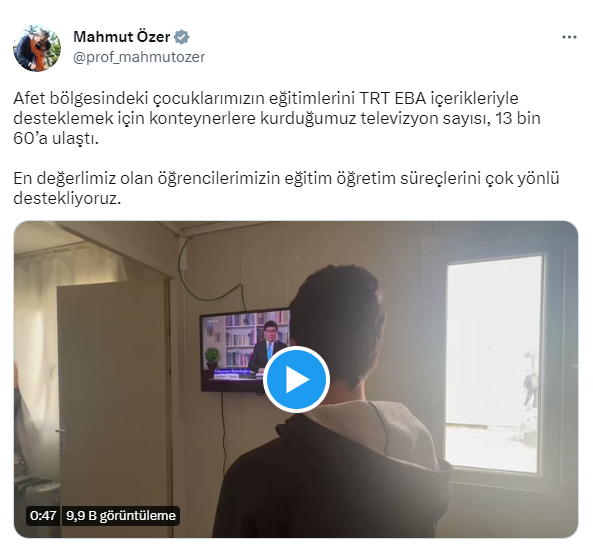Click the words 'Afet bölgesindeki' opening the tweet
This screenshot has width=593, height=548.
pos(80,98)
